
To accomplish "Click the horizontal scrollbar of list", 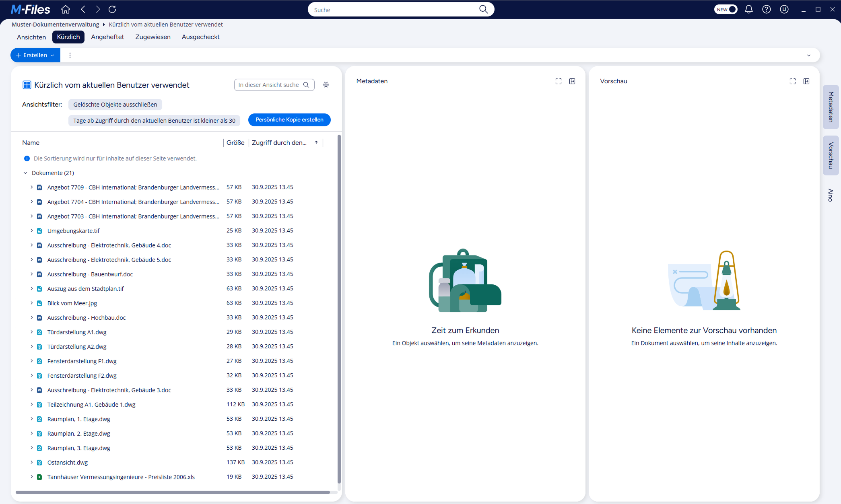I will (173, 492).
